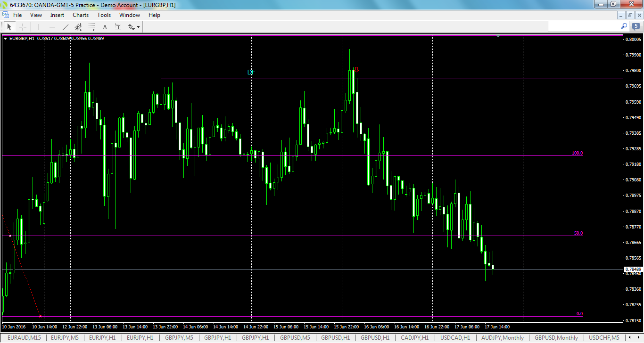Collapse the EURGBP quote display on chart

pyautogui.click(x=5, y=38)
